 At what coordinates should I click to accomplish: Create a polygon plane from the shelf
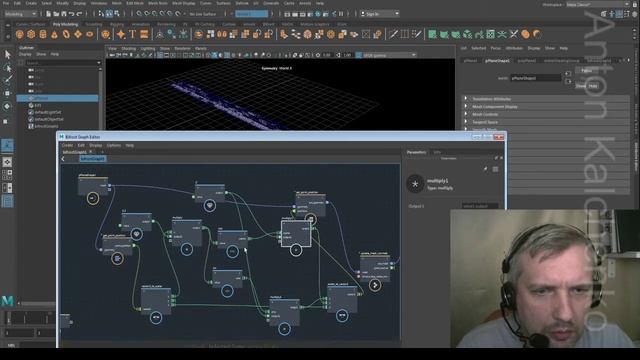tap(78, 35)
